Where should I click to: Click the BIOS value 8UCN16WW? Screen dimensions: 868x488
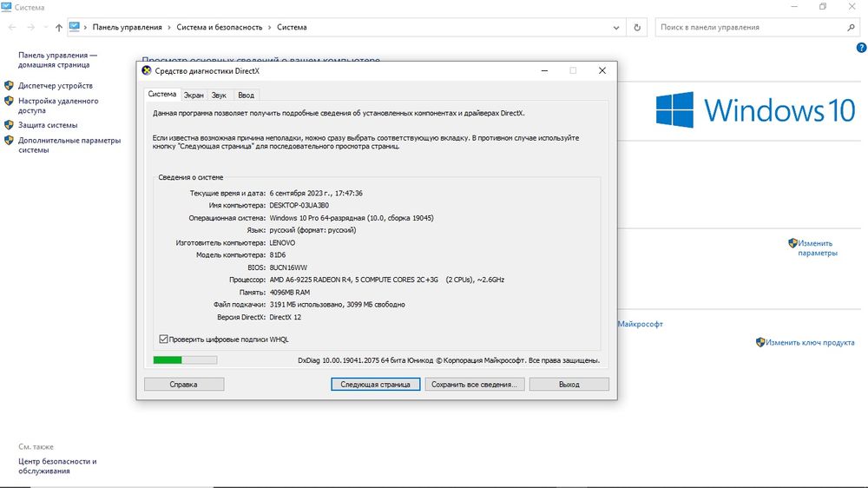point(288,267)
